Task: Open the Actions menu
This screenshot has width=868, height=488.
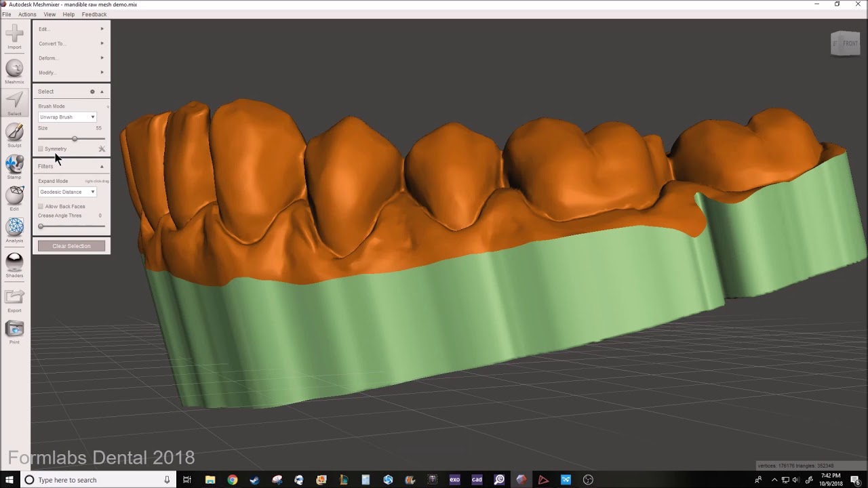Action: [27, 14]
